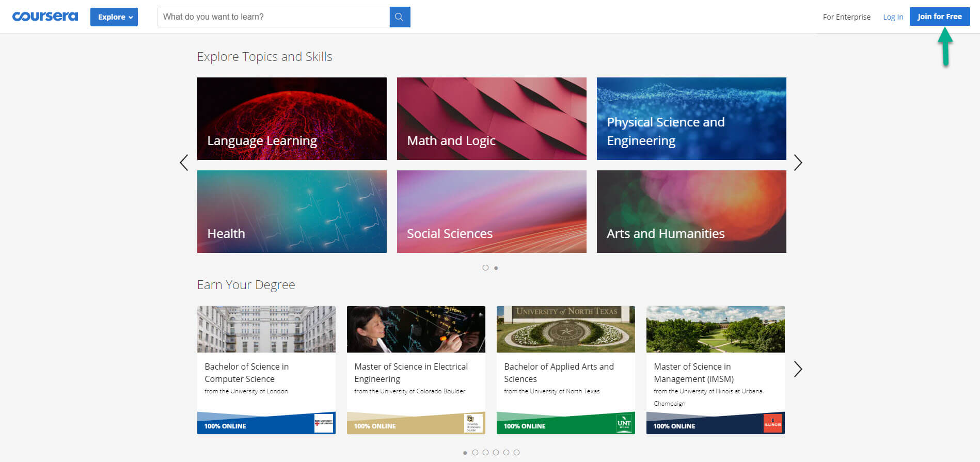
Task: Go to previous topics slide arrow
Action: (x=184, y=163)
